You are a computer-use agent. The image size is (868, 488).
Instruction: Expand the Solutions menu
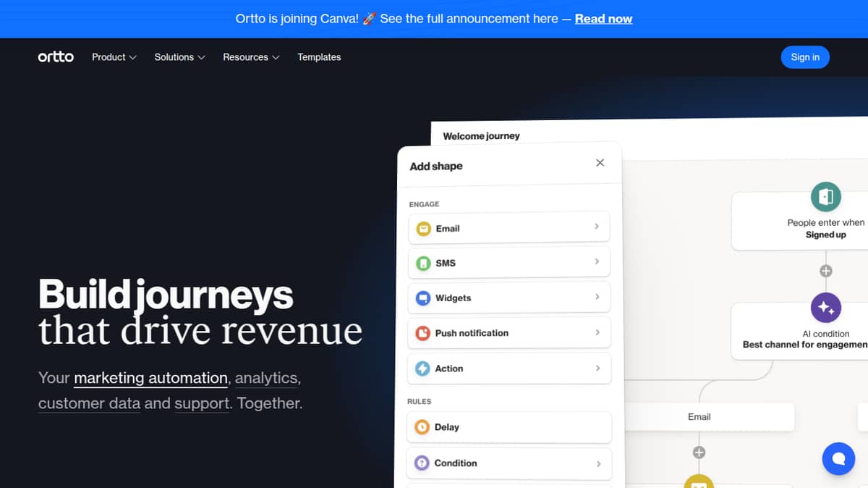pos(180,57)
